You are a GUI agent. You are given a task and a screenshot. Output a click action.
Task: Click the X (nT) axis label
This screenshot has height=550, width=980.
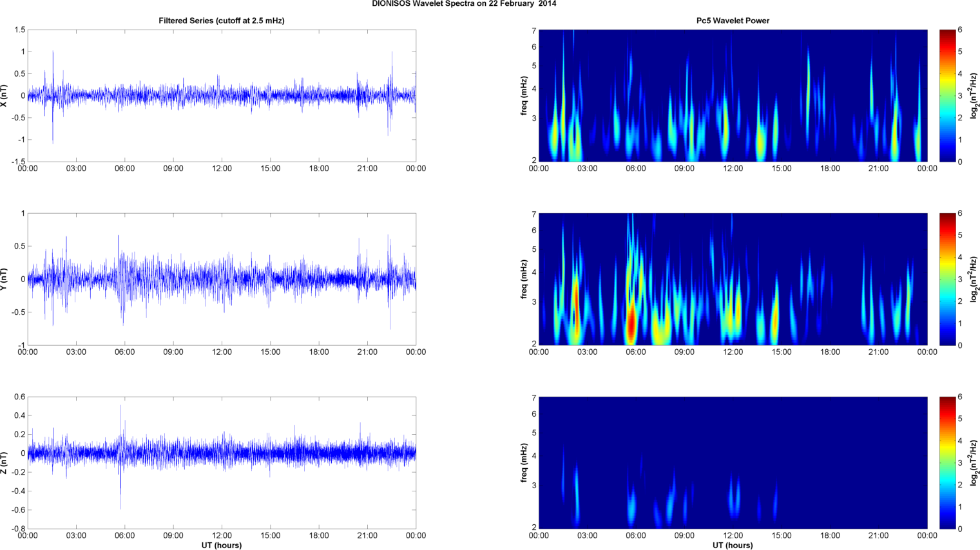5,96
